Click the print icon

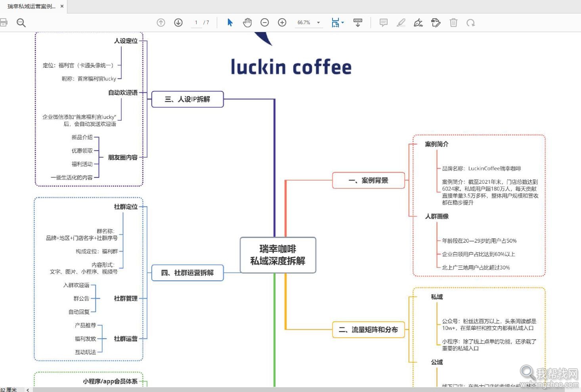tap(3, 23)
